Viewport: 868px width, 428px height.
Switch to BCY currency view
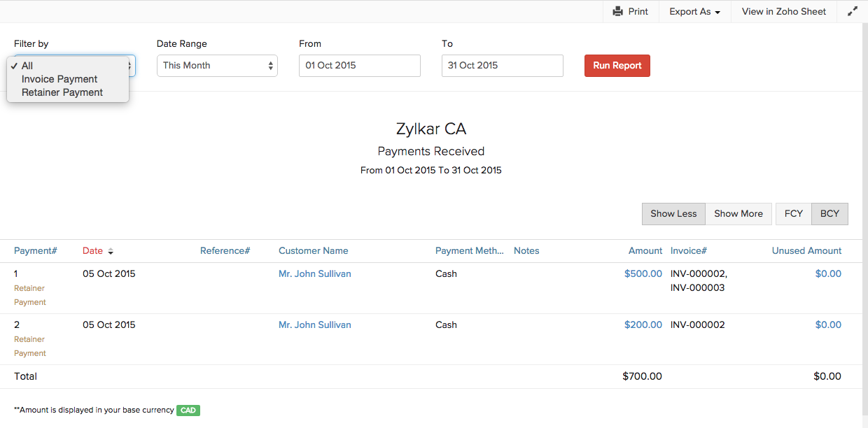point(829,214)
